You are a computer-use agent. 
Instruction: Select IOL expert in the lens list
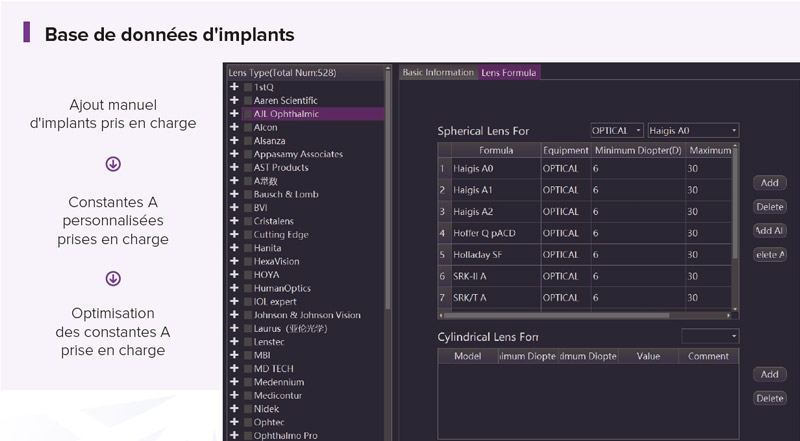coord(276,302)
